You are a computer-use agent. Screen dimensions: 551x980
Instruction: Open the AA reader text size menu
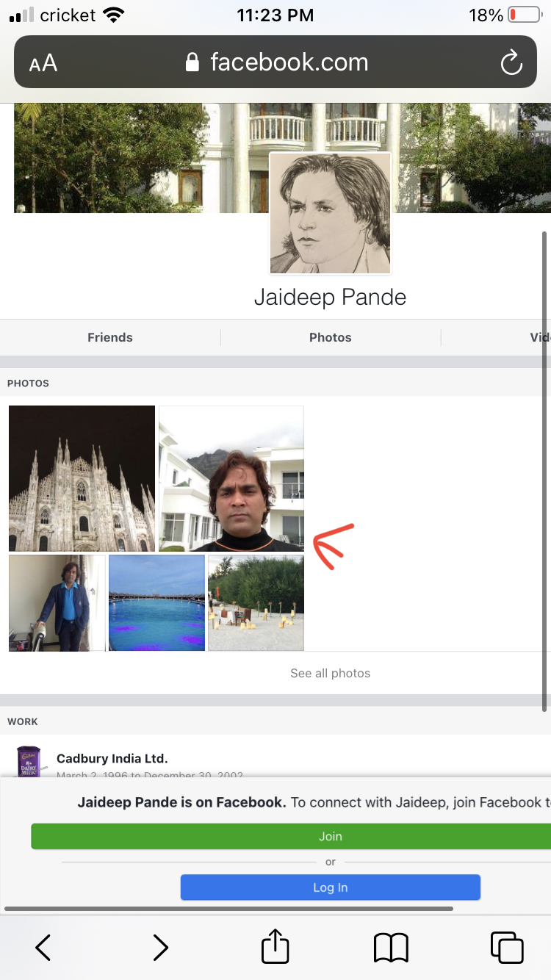(43, 63)
